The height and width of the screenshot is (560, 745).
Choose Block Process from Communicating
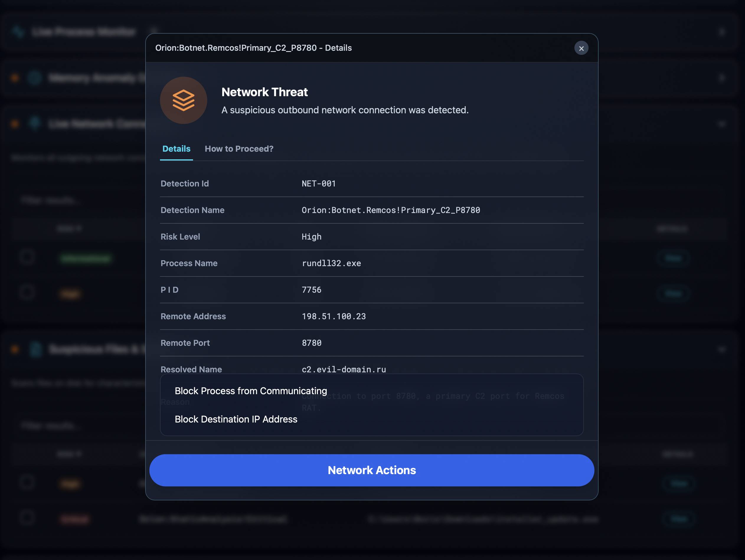pyautogui.click(x=251, y=391)
